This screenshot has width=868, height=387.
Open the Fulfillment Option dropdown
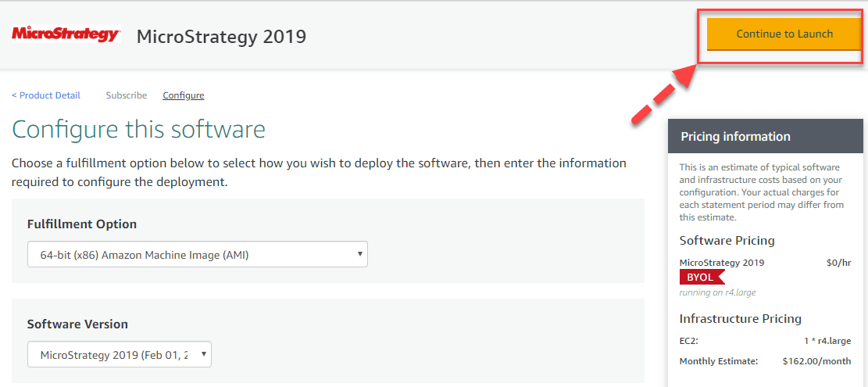197,255
